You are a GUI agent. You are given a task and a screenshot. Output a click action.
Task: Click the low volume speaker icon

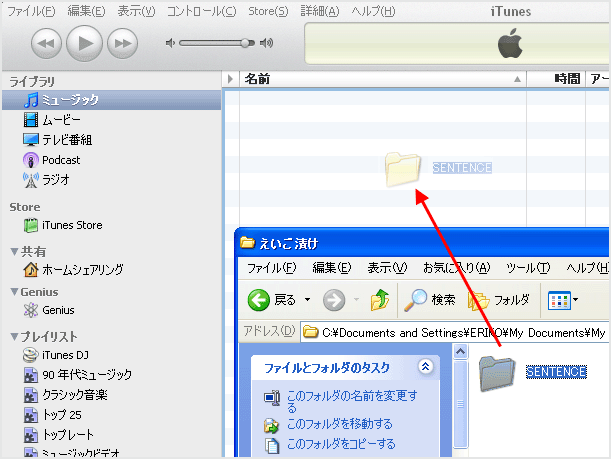click(x=170, y=43)
